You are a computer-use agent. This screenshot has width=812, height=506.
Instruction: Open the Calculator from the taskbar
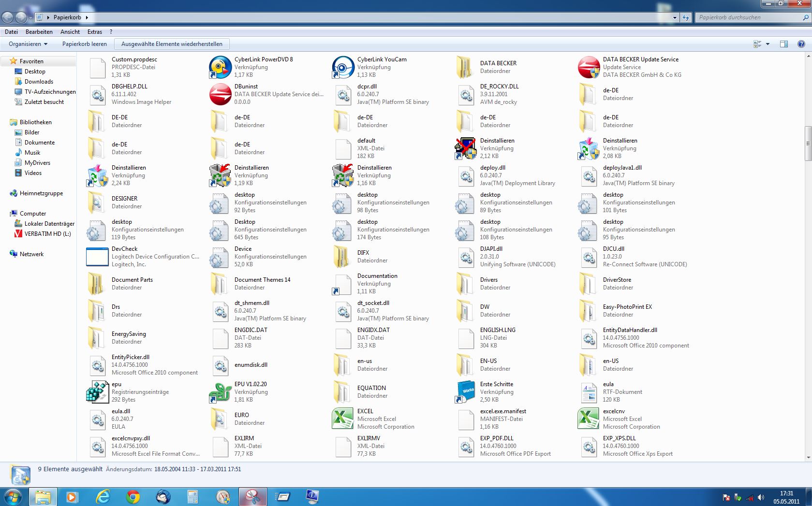click(x=193, y=497)
